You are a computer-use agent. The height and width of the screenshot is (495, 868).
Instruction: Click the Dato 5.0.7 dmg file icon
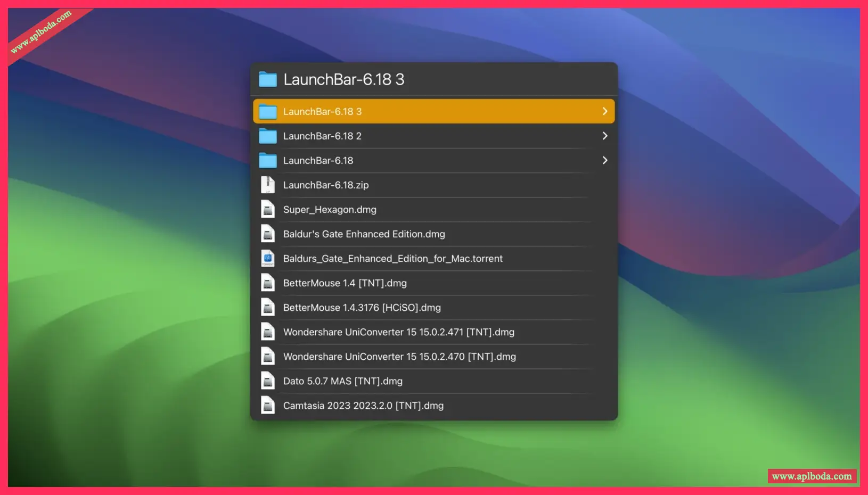point(268,381)
